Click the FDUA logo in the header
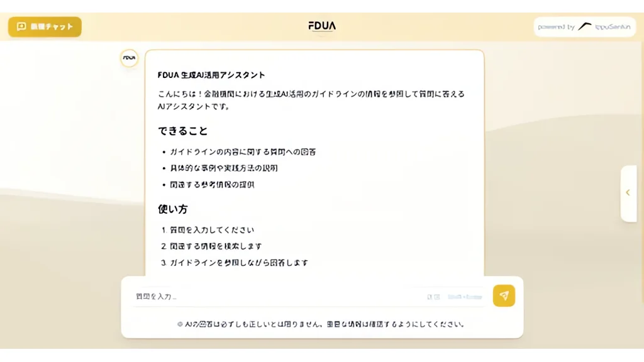 (322, 26)
